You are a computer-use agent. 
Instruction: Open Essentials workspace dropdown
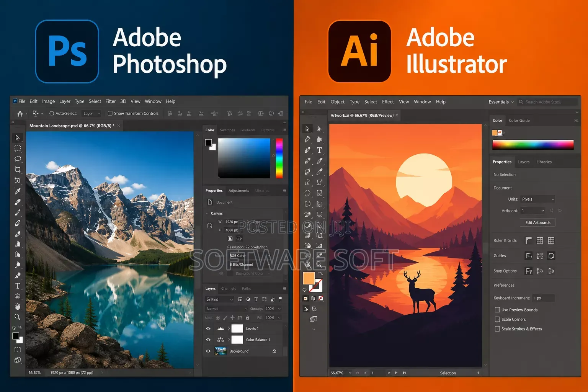(501, 102)
